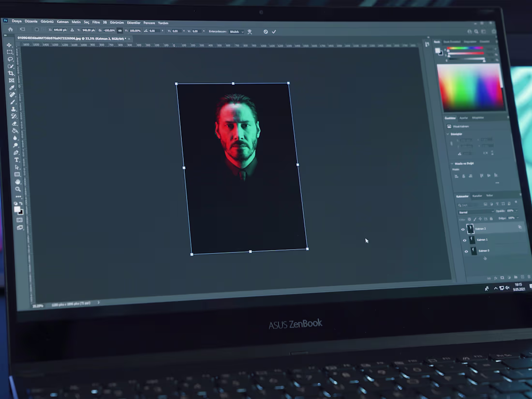Open status bar info arrow
Screen dimensions: 532x399
coord(98,302)
